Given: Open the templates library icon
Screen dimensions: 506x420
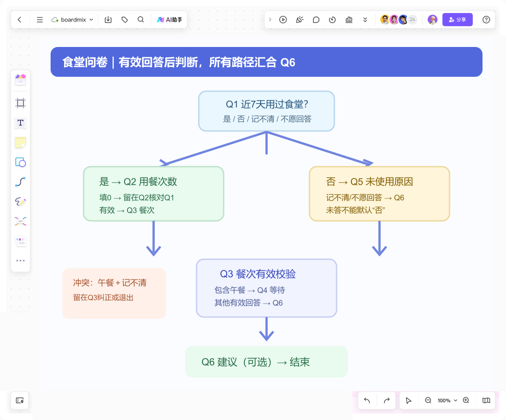Looking at the screenshot, I should pyautogui.click(x=20, y=79).
